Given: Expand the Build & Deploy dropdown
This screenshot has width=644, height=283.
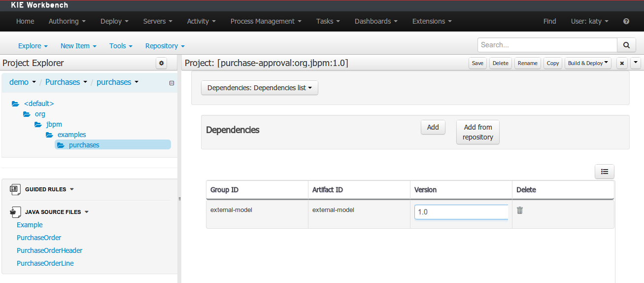Looking at the screenshot, I should (588, 63).
